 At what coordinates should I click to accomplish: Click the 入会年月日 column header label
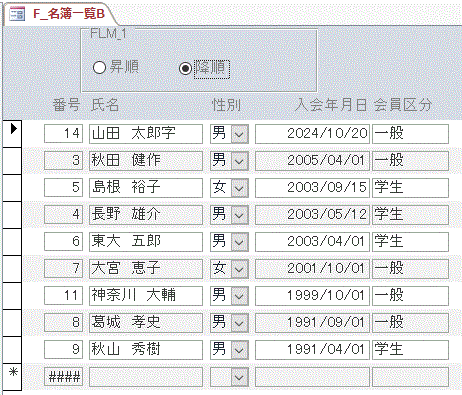pos(331,105)
